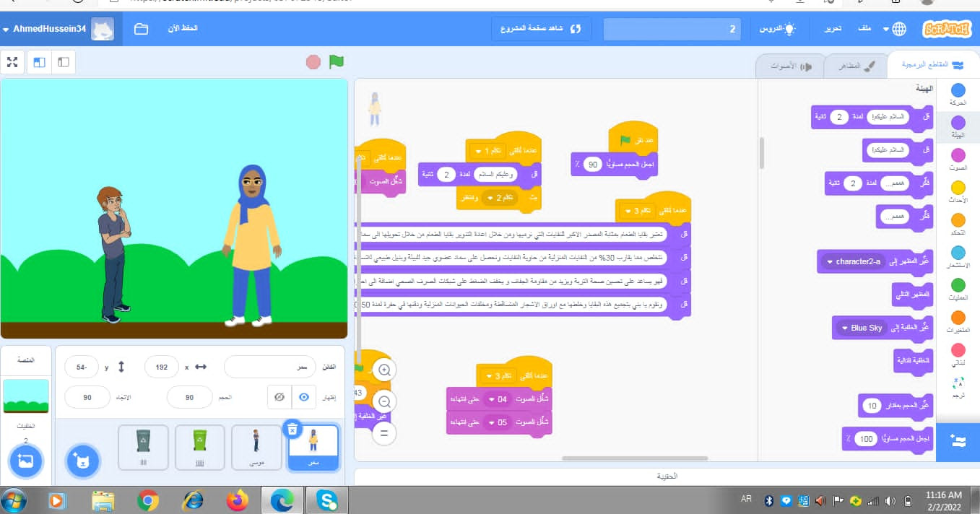Click the project title field showing 2

point(672,29)
